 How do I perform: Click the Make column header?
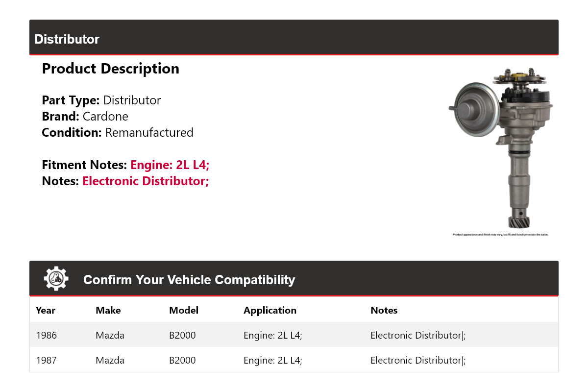108,310
